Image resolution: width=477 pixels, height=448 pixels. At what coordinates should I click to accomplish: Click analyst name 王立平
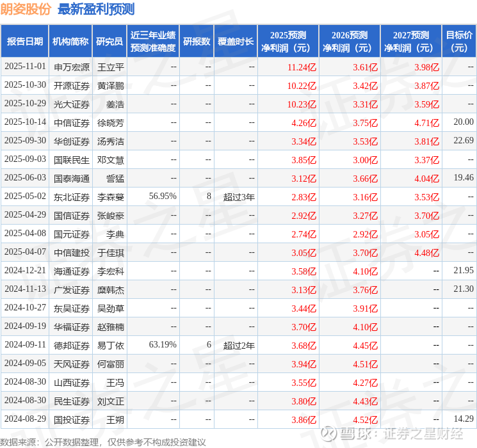tap(111, 67)
